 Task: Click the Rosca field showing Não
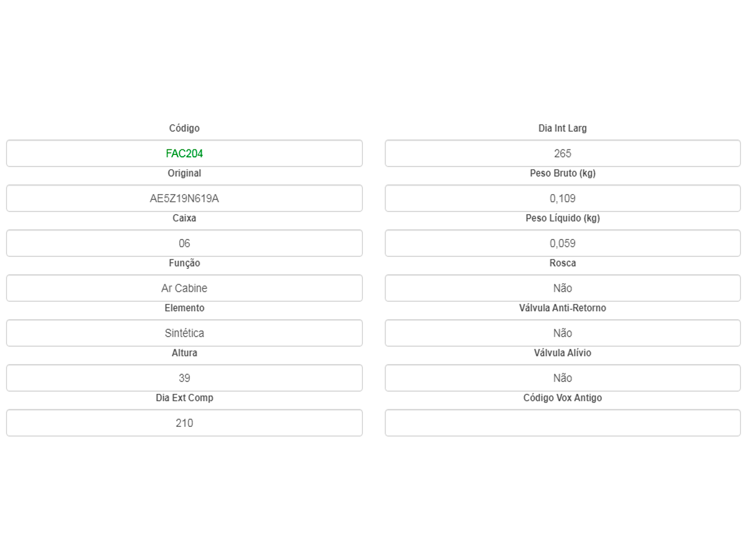562,288
